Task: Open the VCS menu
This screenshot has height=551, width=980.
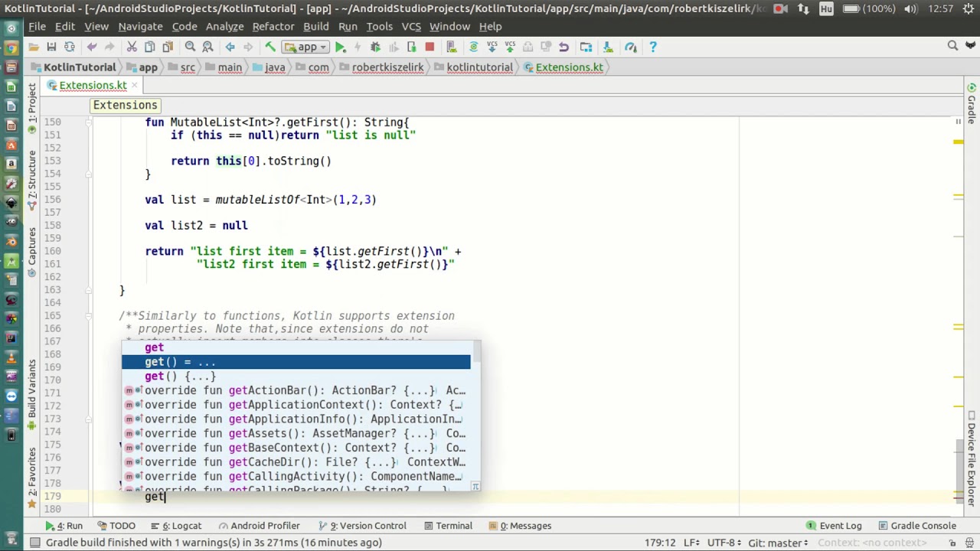Action: pyautogui.click(x=411, y=26)
